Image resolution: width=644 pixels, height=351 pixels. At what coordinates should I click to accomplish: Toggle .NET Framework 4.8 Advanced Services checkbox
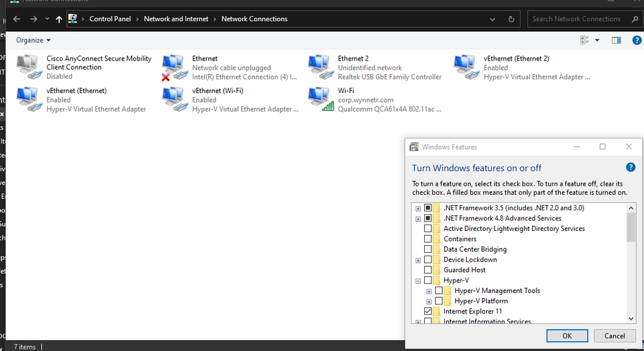pos(427,218)
